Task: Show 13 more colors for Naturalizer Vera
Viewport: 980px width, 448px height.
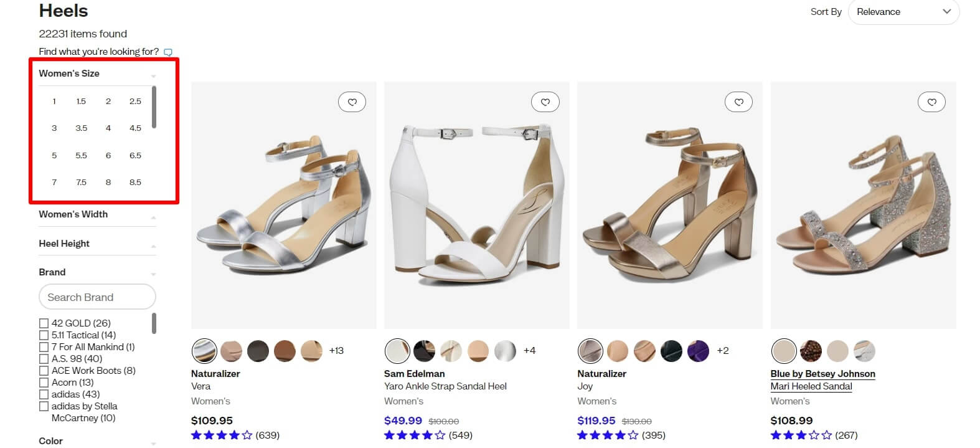Action: click(336, 351)
